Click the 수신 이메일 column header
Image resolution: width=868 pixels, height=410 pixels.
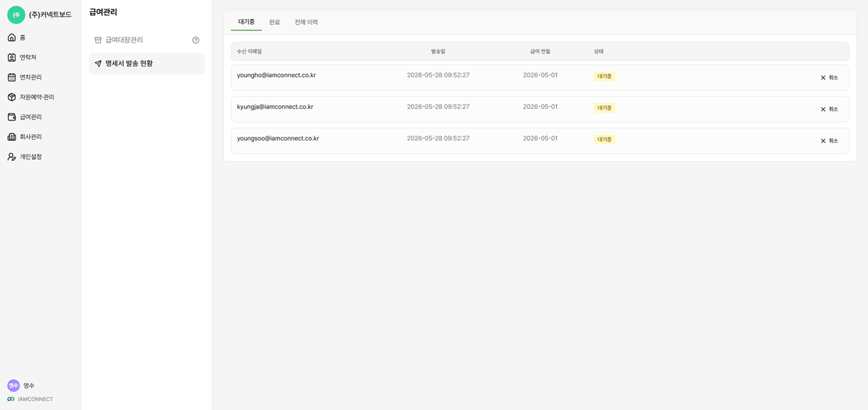coord(249,52)
